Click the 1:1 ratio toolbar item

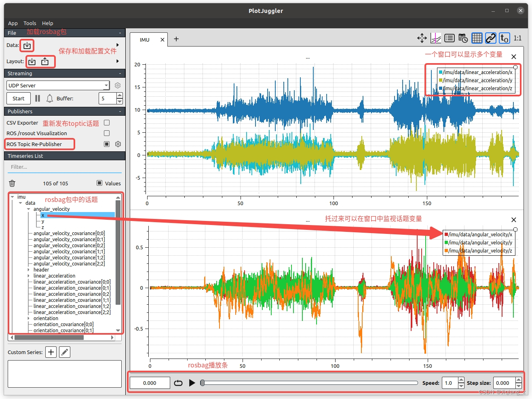[x=517, y=38]
